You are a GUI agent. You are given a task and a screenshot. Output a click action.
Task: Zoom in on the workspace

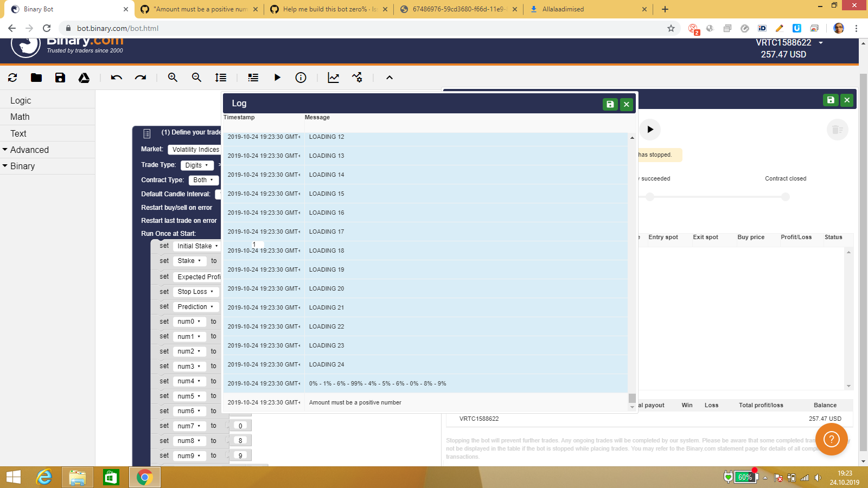[173, 78]
